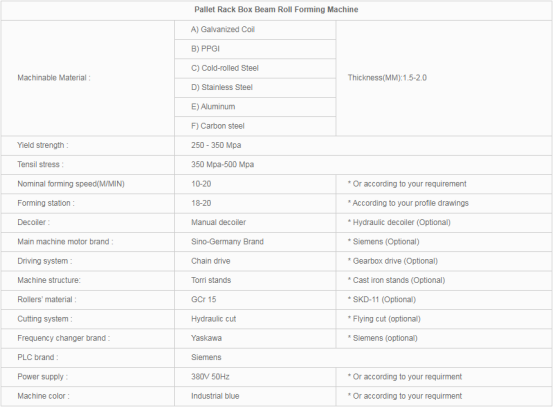Screen dimensions: 553x407
Task: Select the Hydraulic decoiler (Optional) note
Action: tap(399, 223)
